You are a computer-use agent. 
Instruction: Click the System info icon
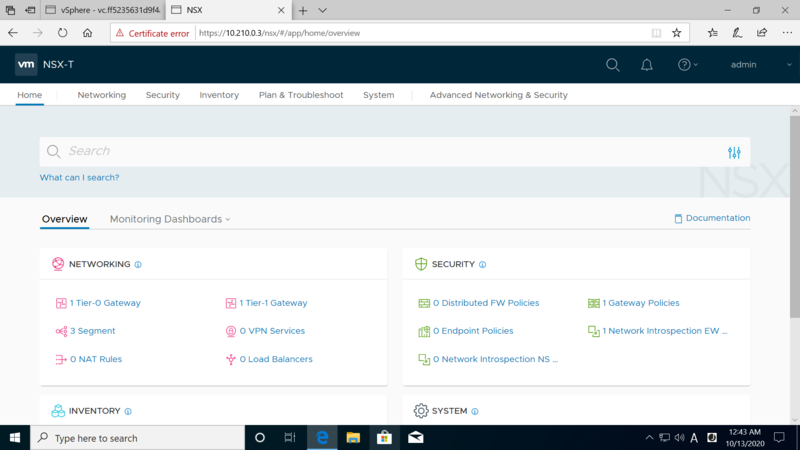click(x=475, y=411)
